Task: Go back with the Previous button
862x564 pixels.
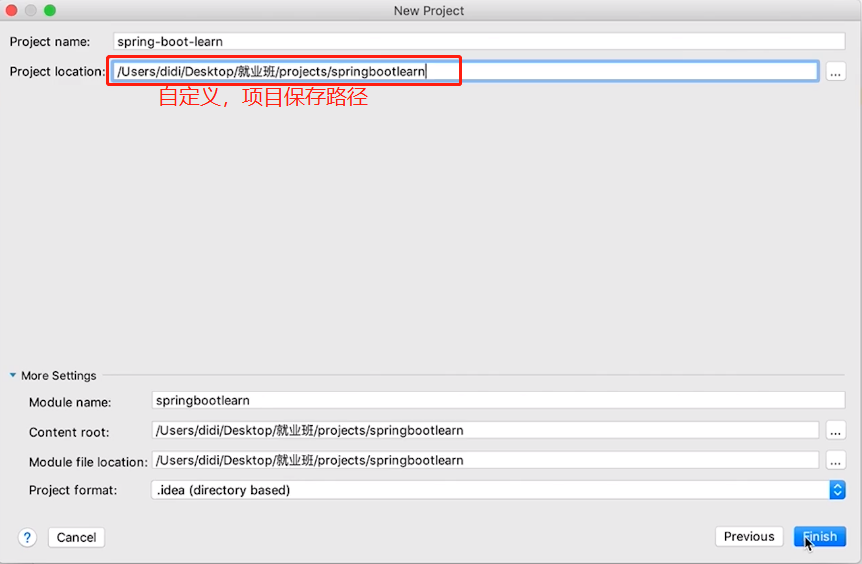Action: pyautogui.click(x=749, y=537)
